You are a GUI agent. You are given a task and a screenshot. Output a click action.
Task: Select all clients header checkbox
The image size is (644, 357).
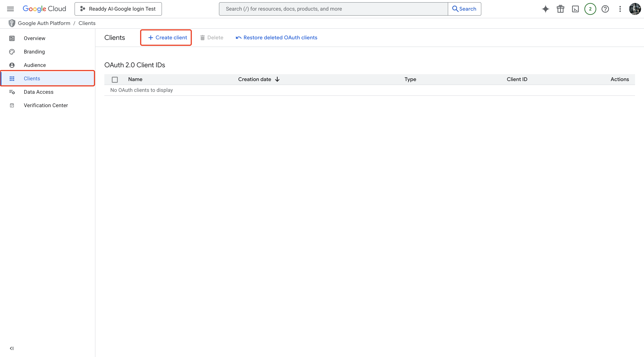tap(115, 80)
